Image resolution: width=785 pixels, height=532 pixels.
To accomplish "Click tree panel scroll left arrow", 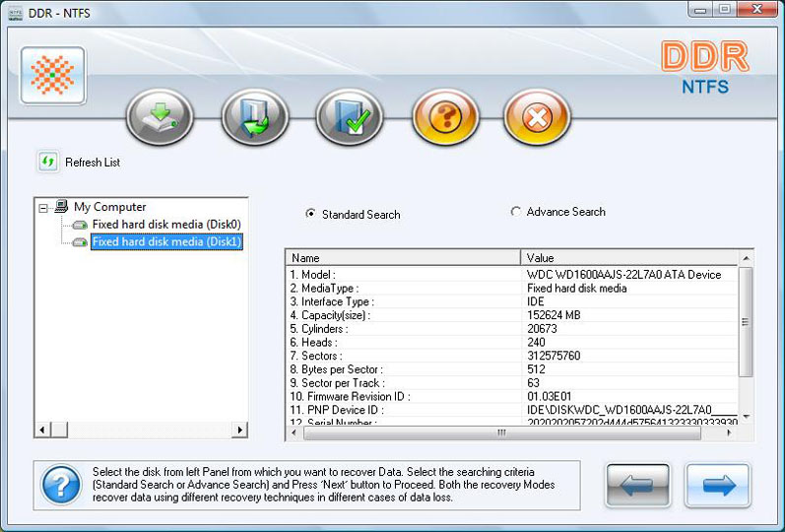I will tap(42, 430).
